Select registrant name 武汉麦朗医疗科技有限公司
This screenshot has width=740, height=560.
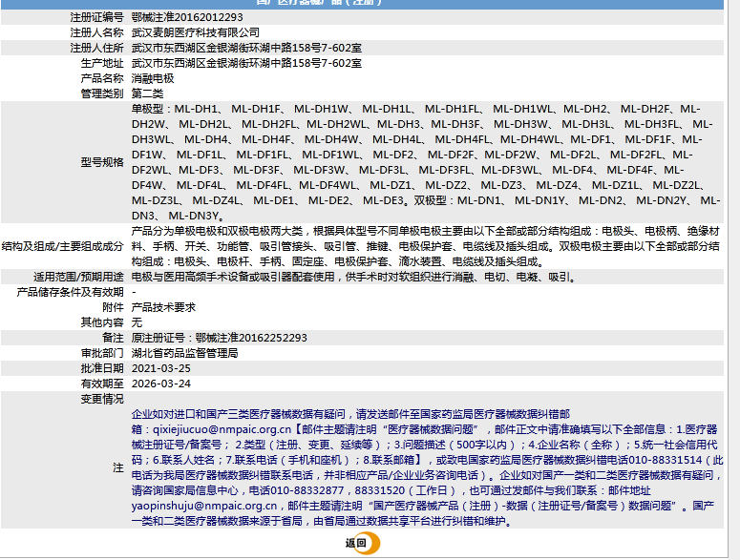196,32
